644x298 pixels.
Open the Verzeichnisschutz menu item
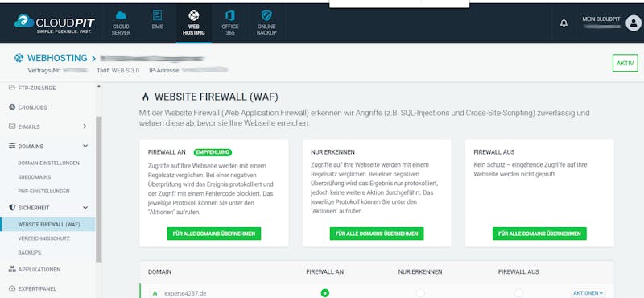point(44,238)
